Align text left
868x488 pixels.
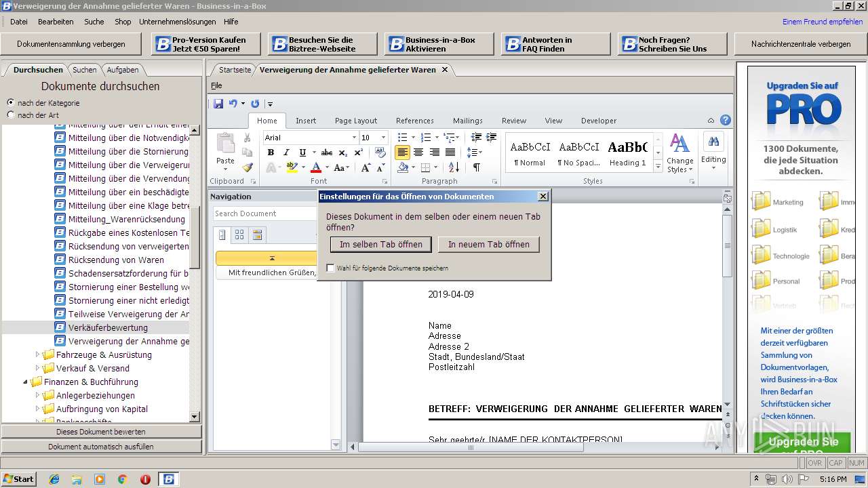click(402, 152)
